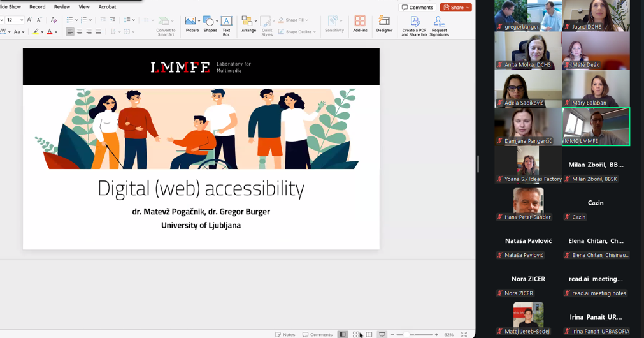The width and height of the screenshot is (644, 338).
Task: Open the Sensitivity button
Action: (334, 24)
